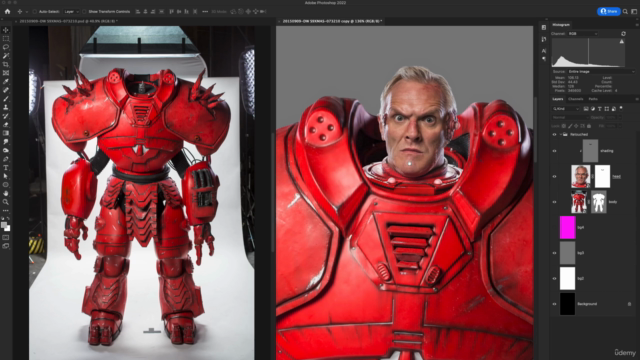Select the Hand tool
640x360 pixels.
[x=6, y=193]
